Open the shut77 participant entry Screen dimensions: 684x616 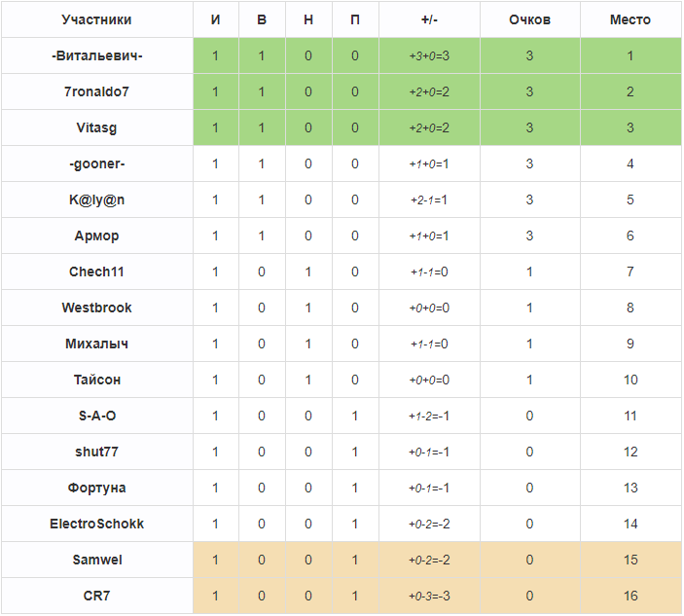96,452
